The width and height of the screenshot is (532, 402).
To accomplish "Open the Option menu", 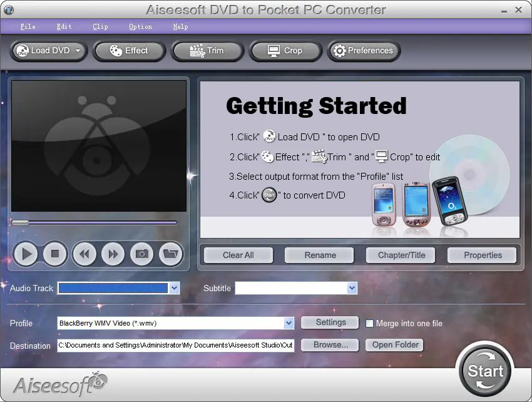I will click(x=140, y=26).
